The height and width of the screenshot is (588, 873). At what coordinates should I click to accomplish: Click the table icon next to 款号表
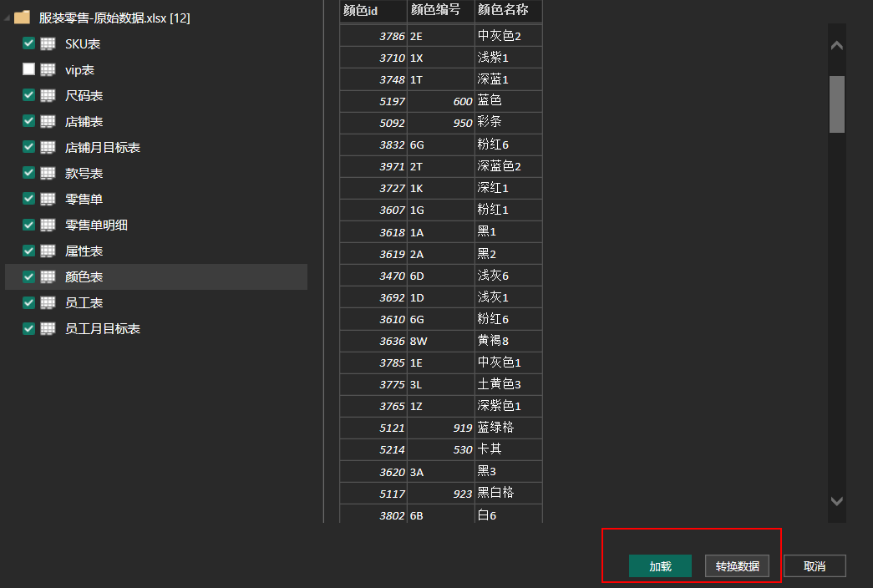point(48,173)
